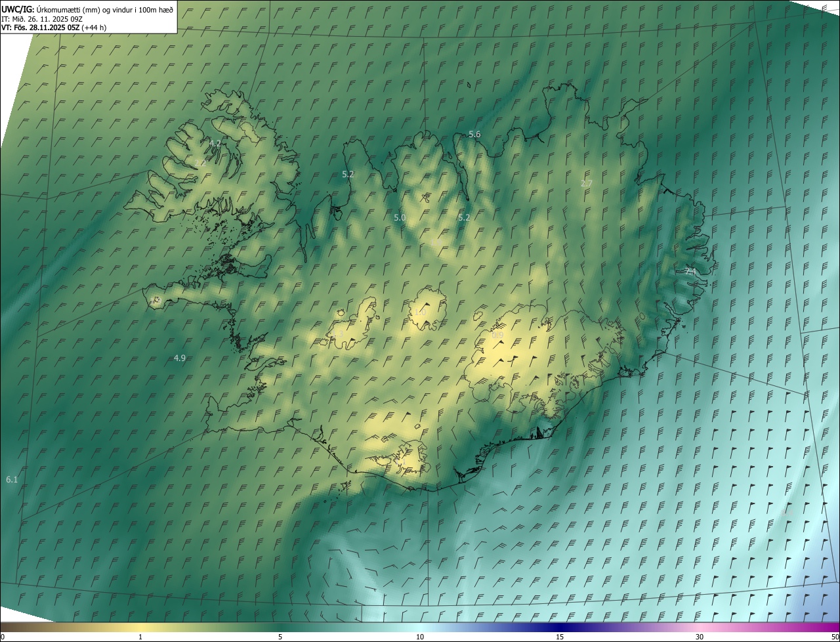The height and width of the screenshot is (642, 840).
Task: Select the IT line dated 26. 11. 2025 09Z
Action: click(x=41, y=18)
